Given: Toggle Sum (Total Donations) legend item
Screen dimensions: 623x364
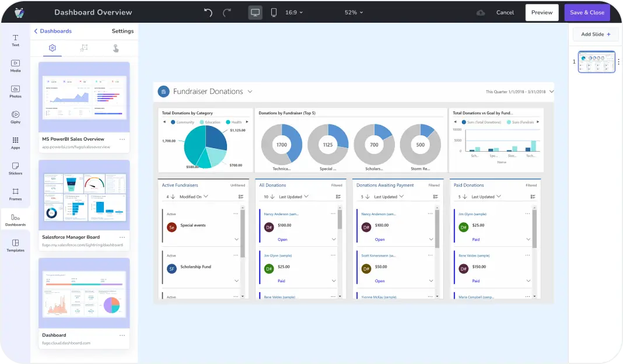Looking at the screenshot, I should point(481,122).
